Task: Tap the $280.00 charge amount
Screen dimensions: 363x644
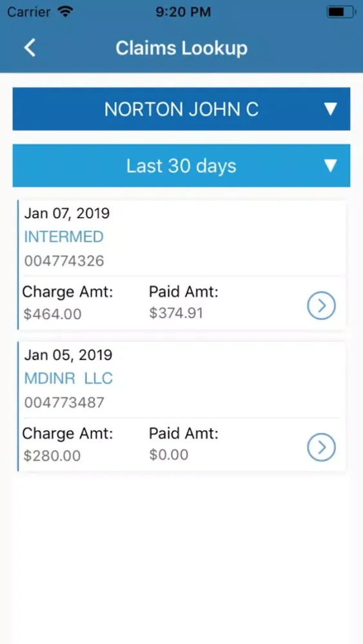Action: 52,456
